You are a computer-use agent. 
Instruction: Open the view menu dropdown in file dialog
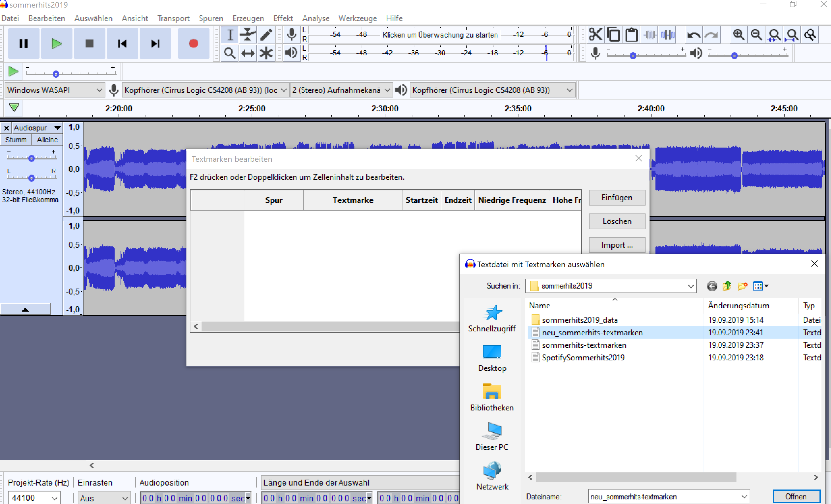point(761,286)
